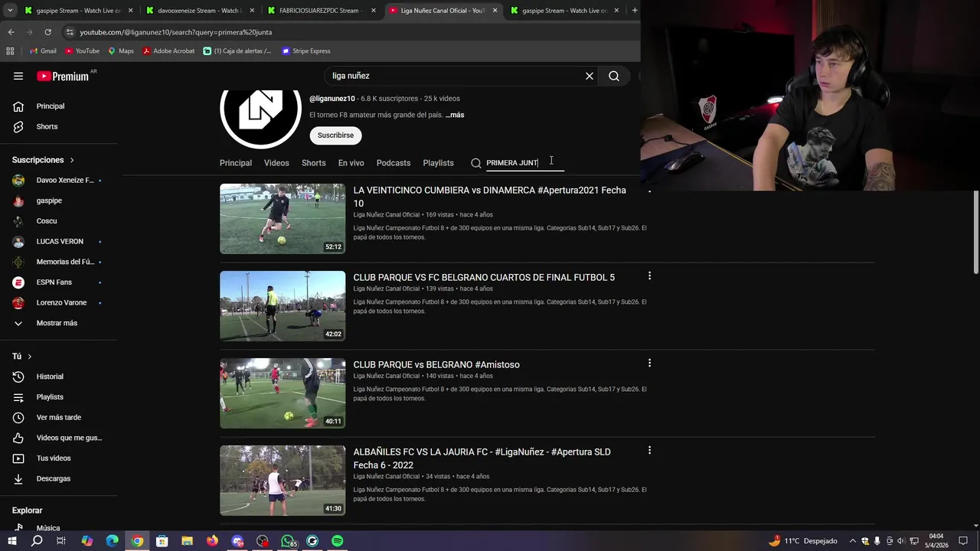
Task: Click the magnifier search button in header
Action: [x=614, y=76]
